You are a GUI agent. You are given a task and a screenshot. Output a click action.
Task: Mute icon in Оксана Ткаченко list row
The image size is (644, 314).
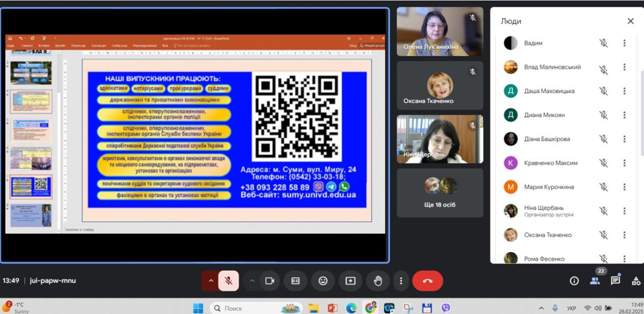(603, 235)
